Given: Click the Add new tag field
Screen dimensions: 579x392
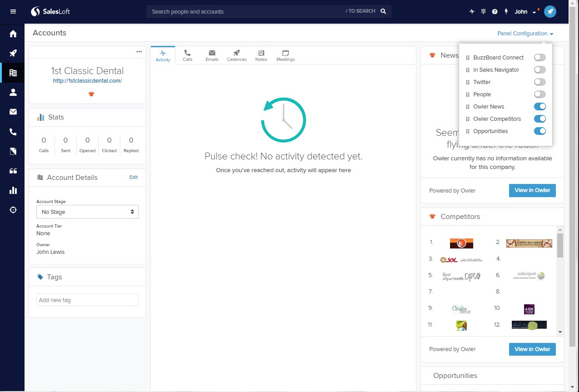Looking at the screenshot, I should 87,300.
